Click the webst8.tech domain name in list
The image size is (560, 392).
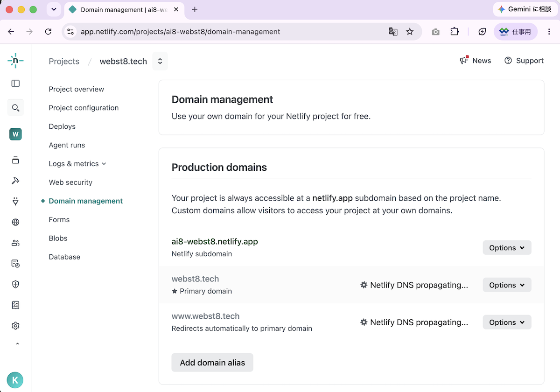[195, 279]
